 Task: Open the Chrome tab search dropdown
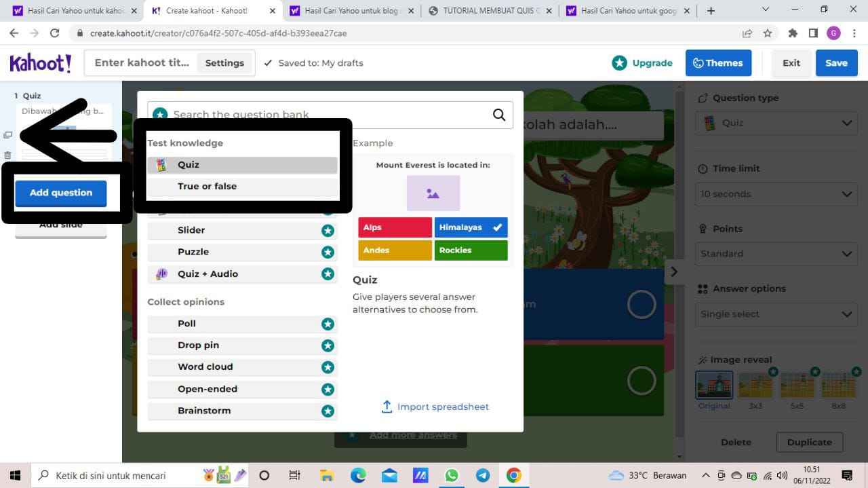766,10
